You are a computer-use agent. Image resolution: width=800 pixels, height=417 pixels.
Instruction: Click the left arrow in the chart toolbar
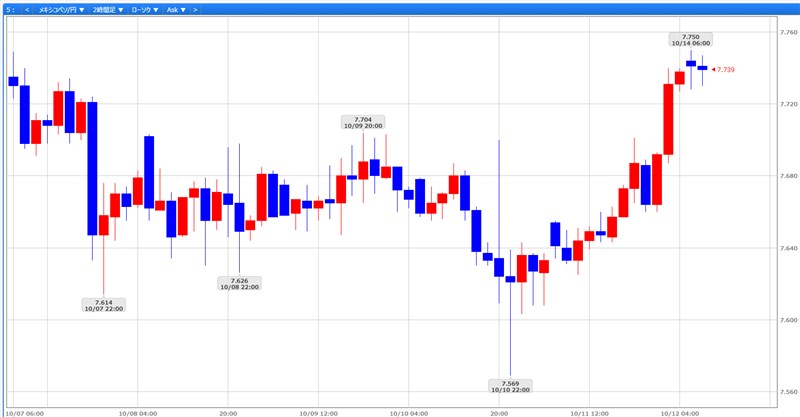27,9
